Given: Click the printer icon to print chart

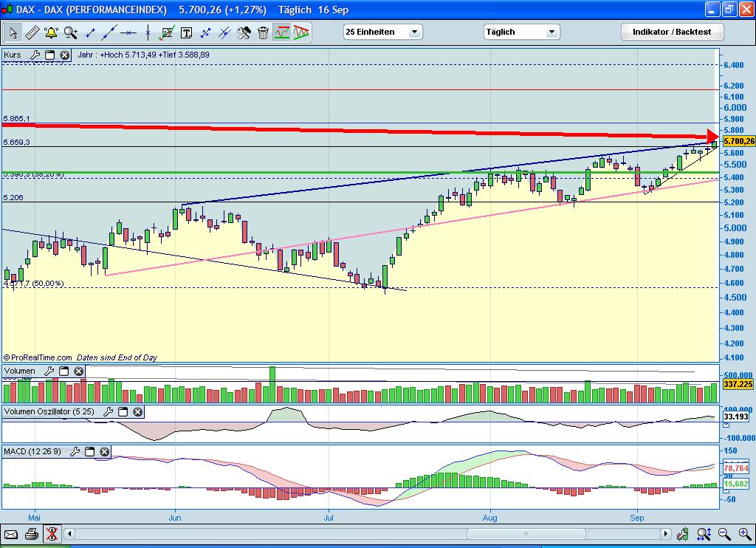Looking at the screenshot, I should [32, 534].
